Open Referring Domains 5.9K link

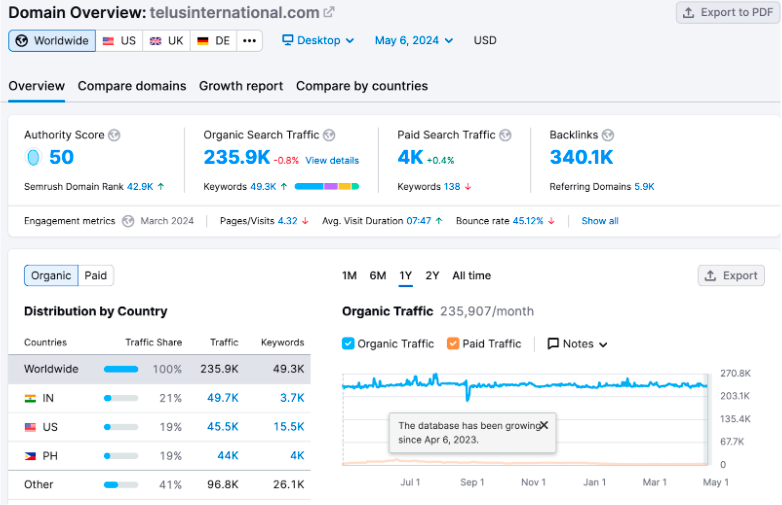point(644,186)
